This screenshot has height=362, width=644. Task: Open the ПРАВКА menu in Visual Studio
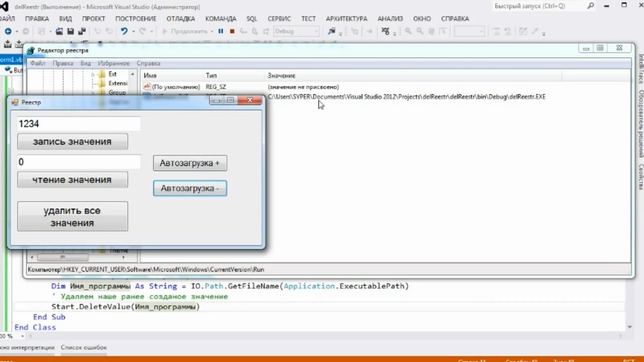[37, 19]
